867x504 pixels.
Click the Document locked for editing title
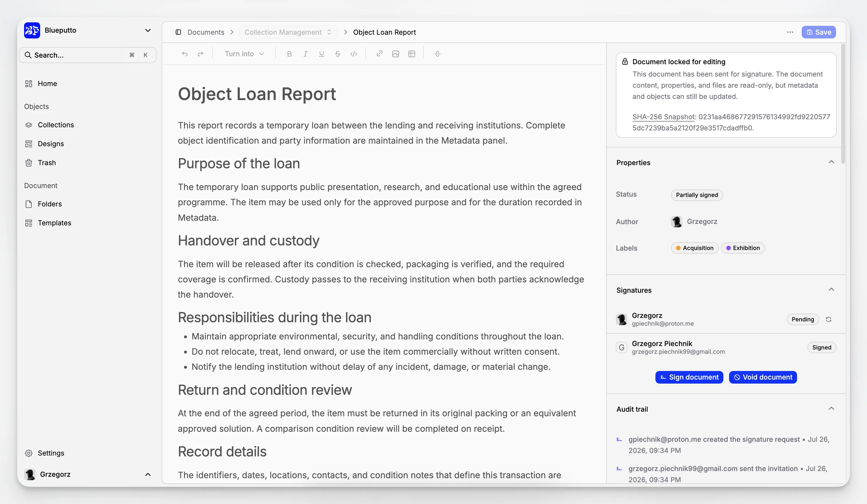(x=679, y=62)
